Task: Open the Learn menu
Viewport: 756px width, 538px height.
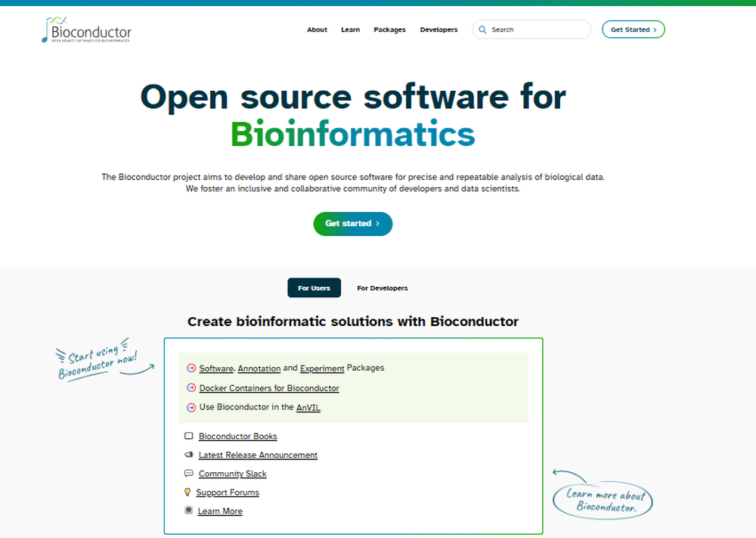Action: (351, 30)
